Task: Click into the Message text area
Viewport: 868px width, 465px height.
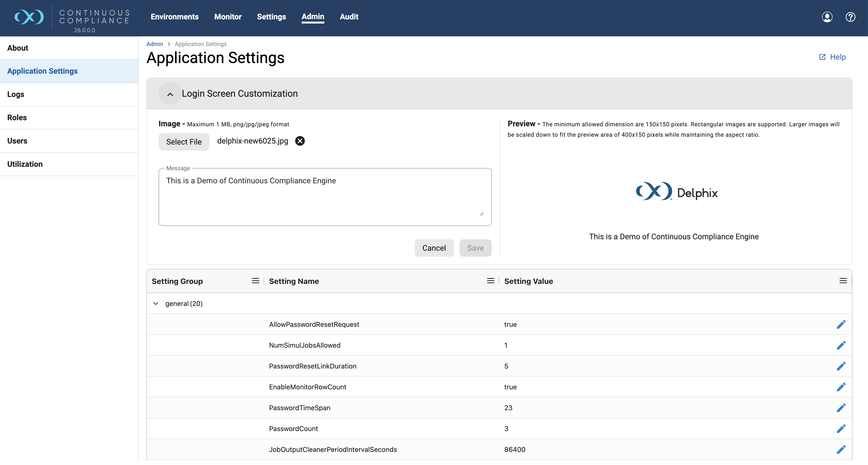Action: pos(325,197)
